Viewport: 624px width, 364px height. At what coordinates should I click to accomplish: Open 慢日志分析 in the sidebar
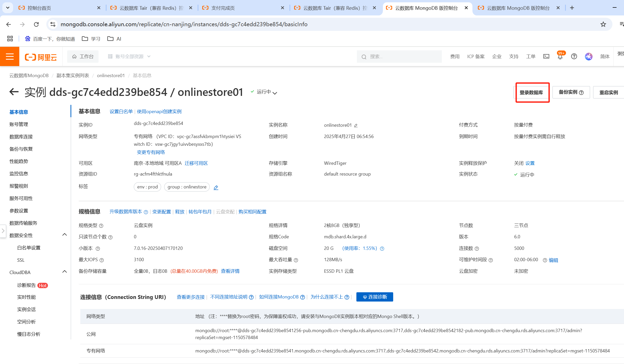[29, 334]
